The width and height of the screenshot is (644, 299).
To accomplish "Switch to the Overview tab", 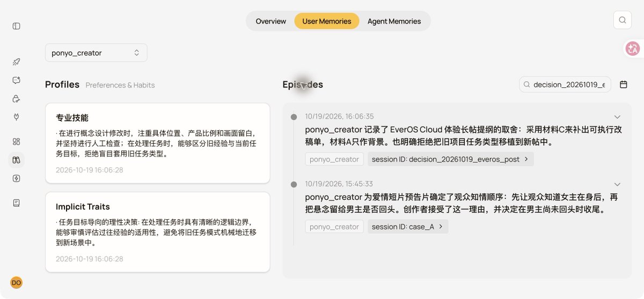I will point(271,21).
